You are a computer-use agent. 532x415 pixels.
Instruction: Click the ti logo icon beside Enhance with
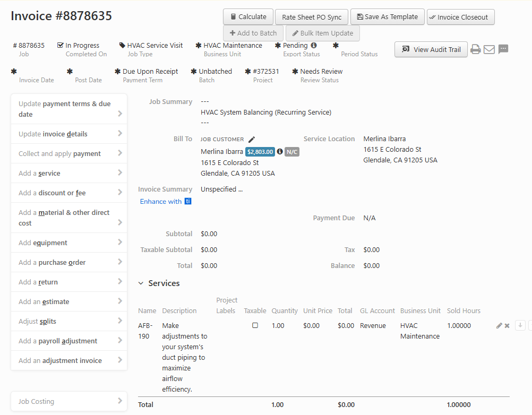tap(188, 202)
